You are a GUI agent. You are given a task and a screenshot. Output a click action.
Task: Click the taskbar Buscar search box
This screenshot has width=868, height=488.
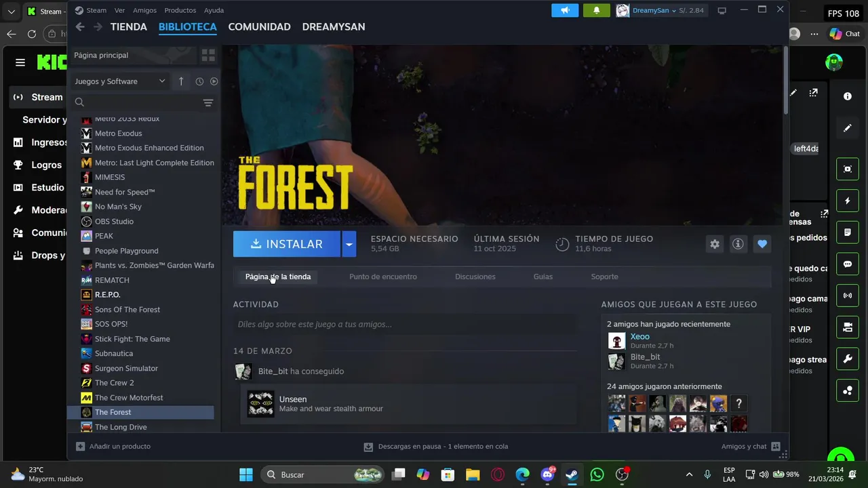click(322, 474)
